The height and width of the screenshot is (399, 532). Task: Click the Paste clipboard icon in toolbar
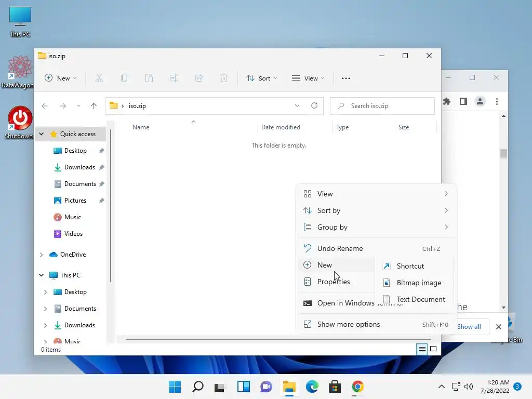coord(149,78)
